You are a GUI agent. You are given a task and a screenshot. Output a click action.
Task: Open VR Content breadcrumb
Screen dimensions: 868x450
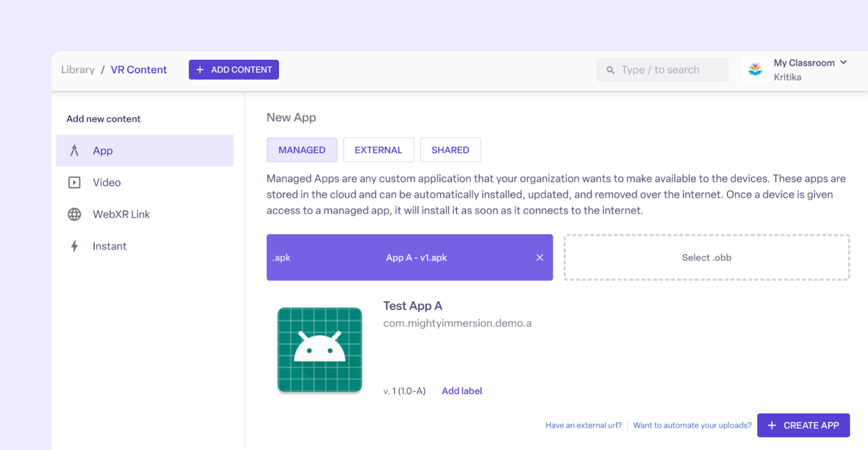click(139, 70)
